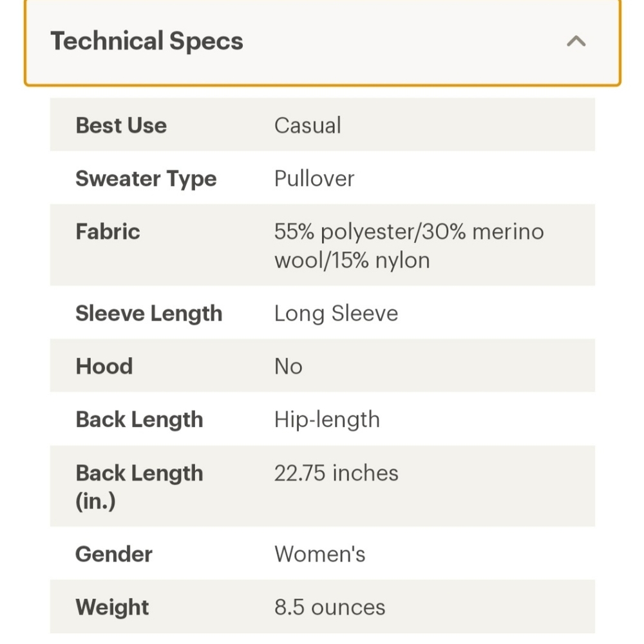Select the Weight row label
This screenshot has height=644, width=644.
coord(112,608)
